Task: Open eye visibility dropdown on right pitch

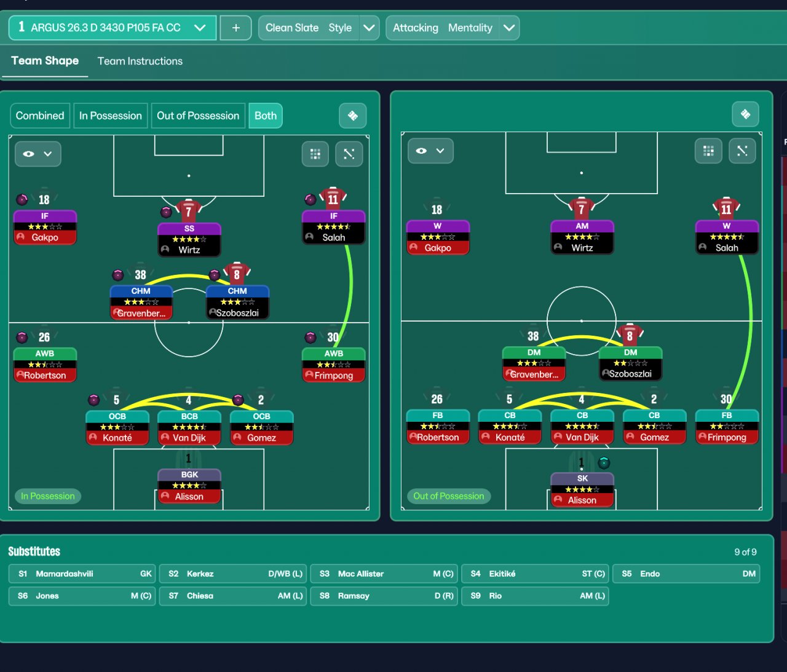Action: [430, 151]
